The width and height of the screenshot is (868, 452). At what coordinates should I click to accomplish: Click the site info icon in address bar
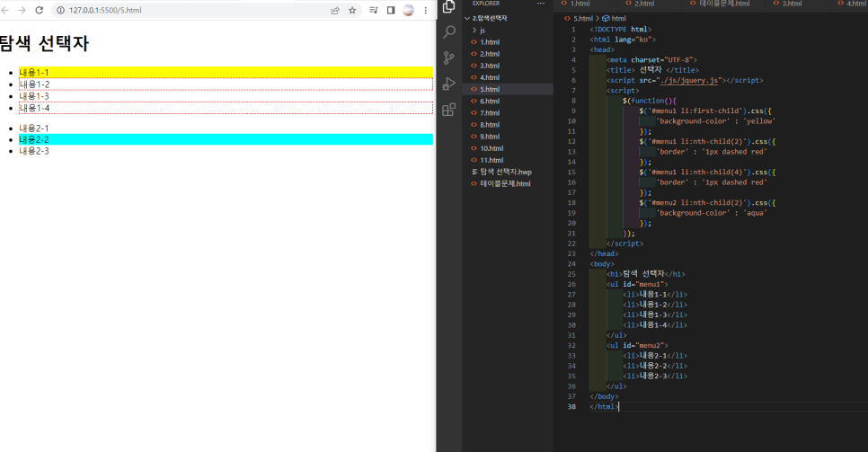(60, 11)
